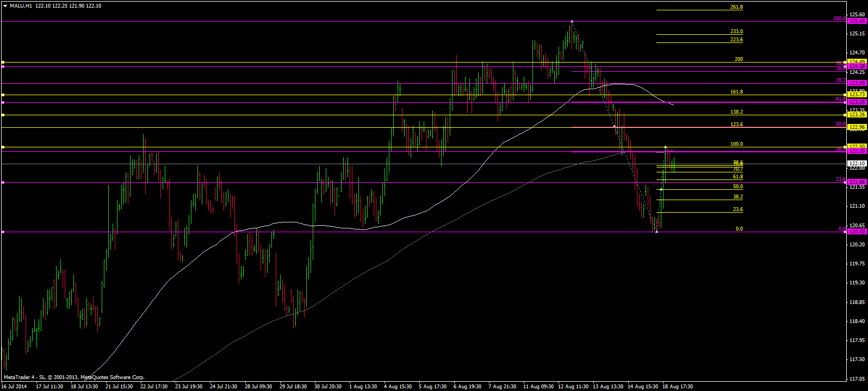Click the price axis value 124.70
The height and width of the screenshot is (391, 868).
(x=857, y=53)
